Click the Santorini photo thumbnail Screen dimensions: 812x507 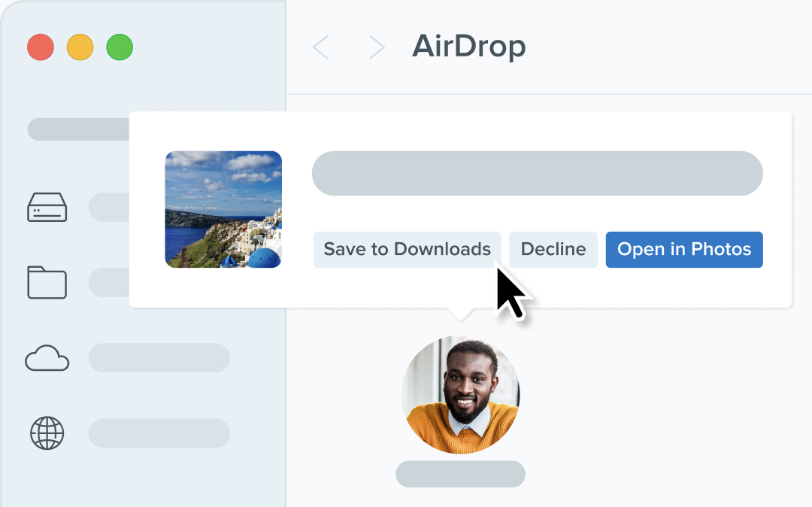click(223, 209)
